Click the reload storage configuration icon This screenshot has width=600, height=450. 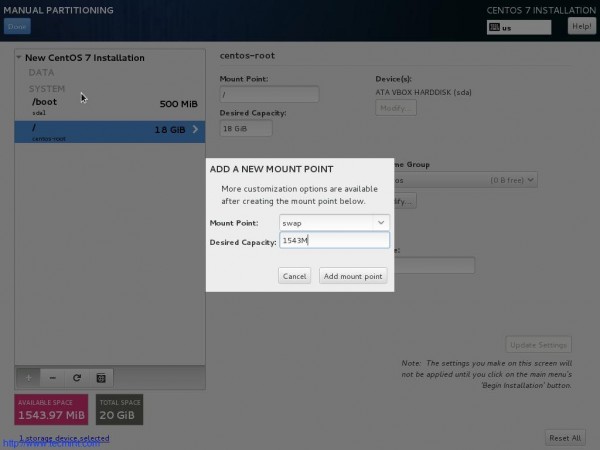point(77,378)
